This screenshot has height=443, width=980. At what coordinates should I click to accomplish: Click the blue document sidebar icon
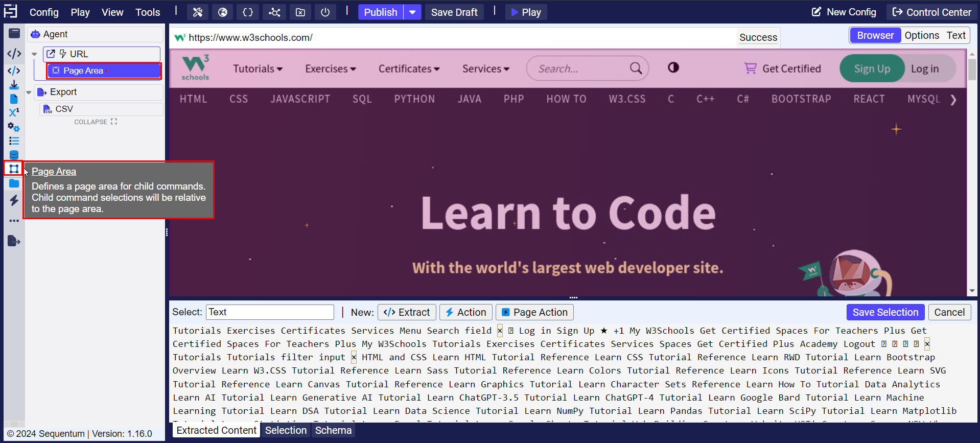pyautogui.click(x=14, y=99)
